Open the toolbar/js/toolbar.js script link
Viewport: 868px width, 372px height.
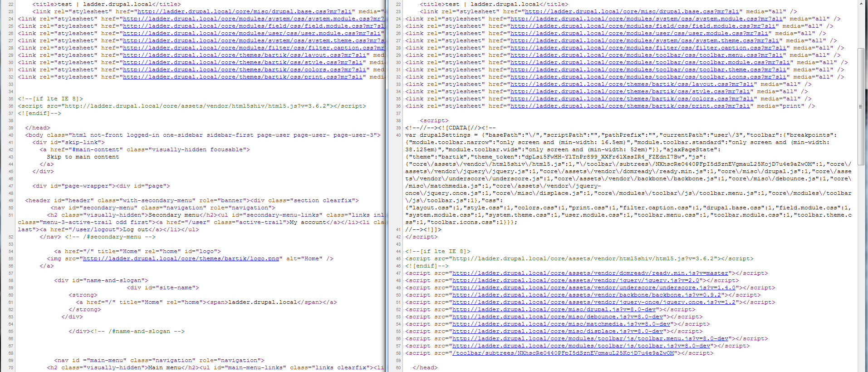(x=581, y=346)
